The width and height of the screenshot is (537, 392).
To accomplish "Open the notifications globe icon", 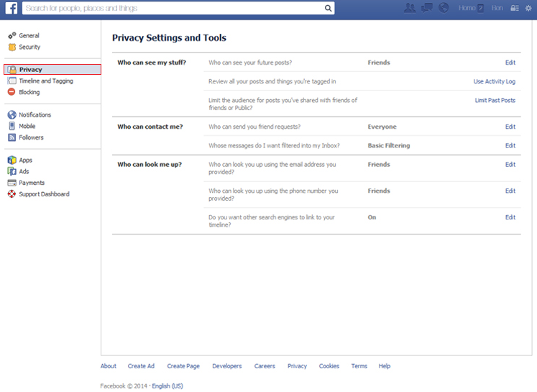I will tap(444, 7).
